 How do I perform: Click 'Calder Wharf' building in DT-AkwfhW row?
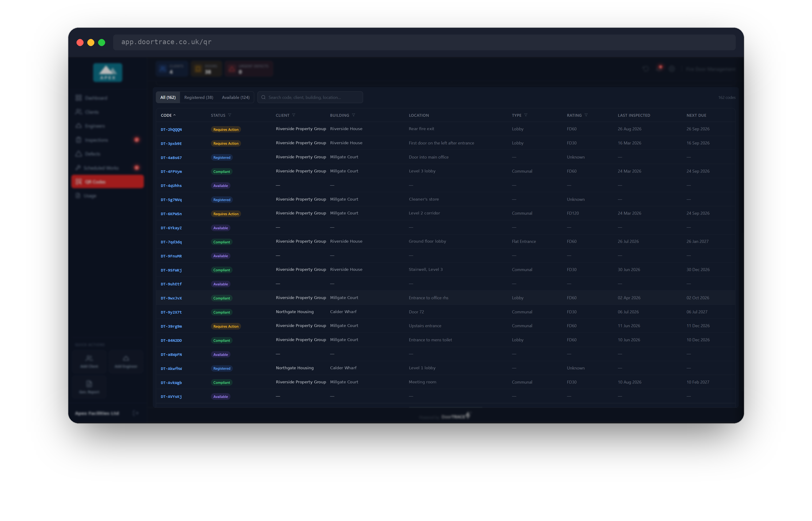click(x=343, y=368)
